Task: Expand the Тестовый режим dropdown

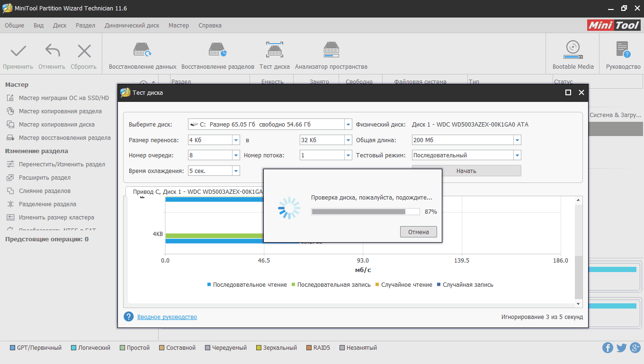Action: [517, 155]
